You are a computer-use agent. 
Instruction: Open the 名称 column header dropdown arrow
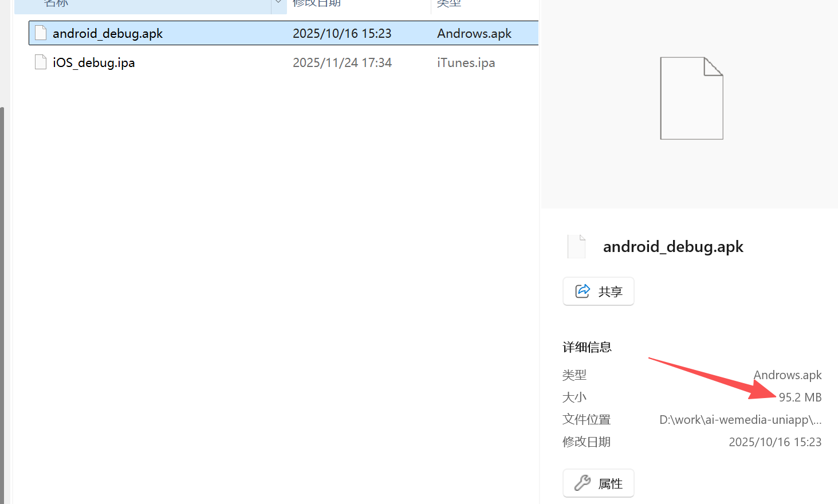[x=278, y=3]
